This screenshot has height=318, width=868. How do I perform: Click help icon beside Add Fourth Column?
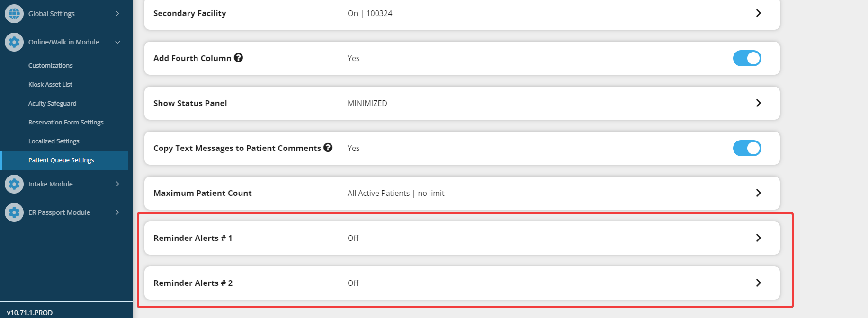239,58
